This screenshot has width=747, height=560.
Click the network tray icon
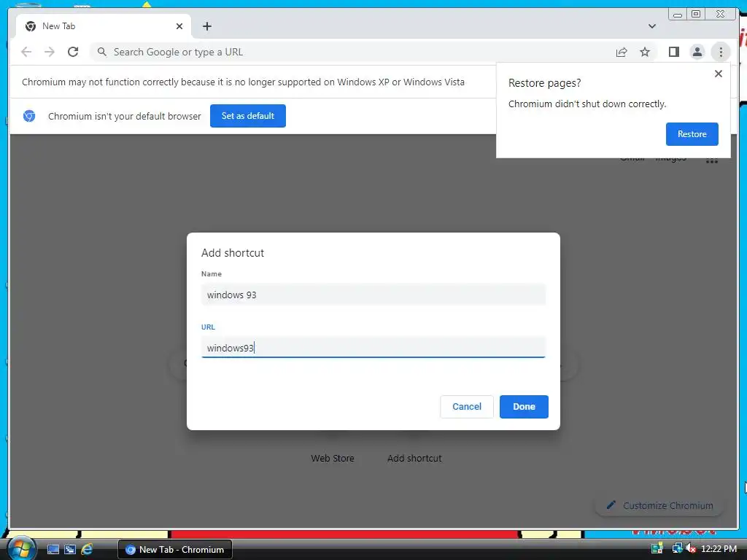coord(677,548)
